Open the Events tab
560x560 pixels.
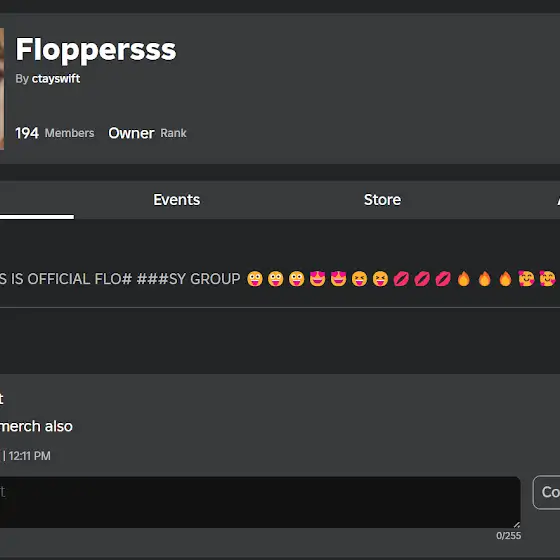tap(176, 200)
